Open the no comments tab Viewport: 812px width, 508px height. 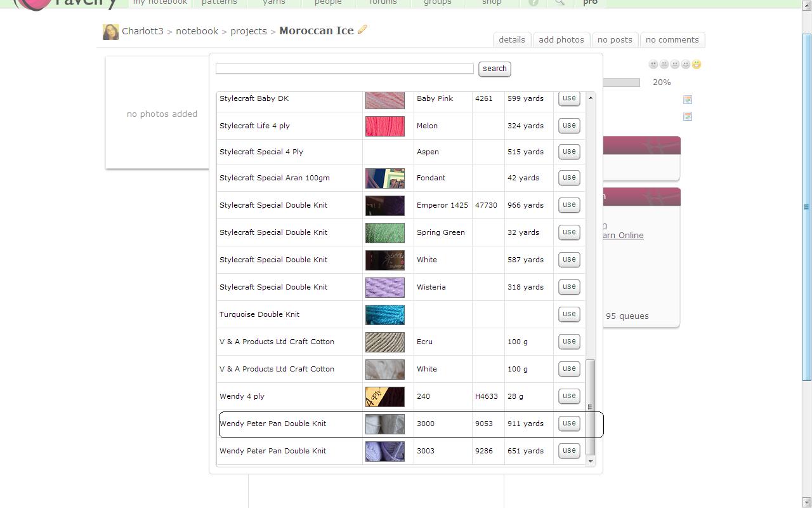coord(672,39)
